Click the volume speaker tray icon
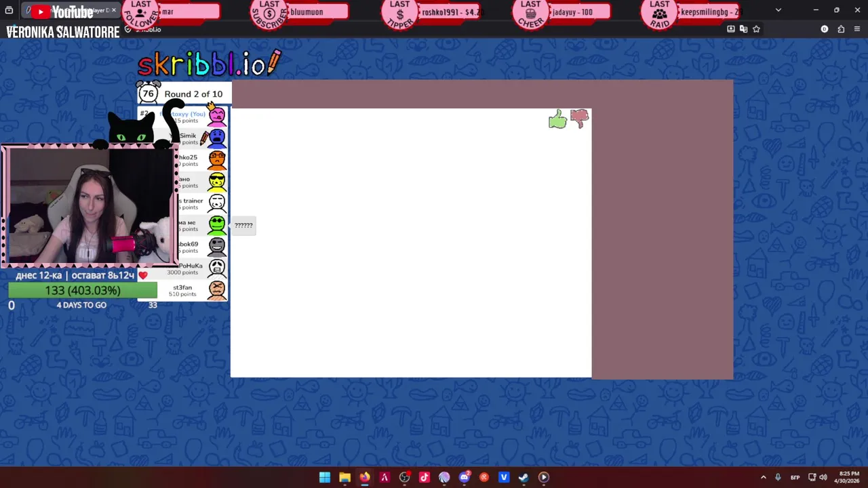 coord(823,477)
